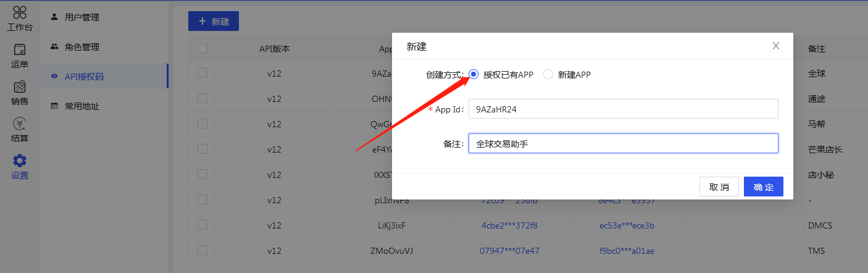Click the 新建 create button with plus
The image size is (868, 273).
point(214,22)
